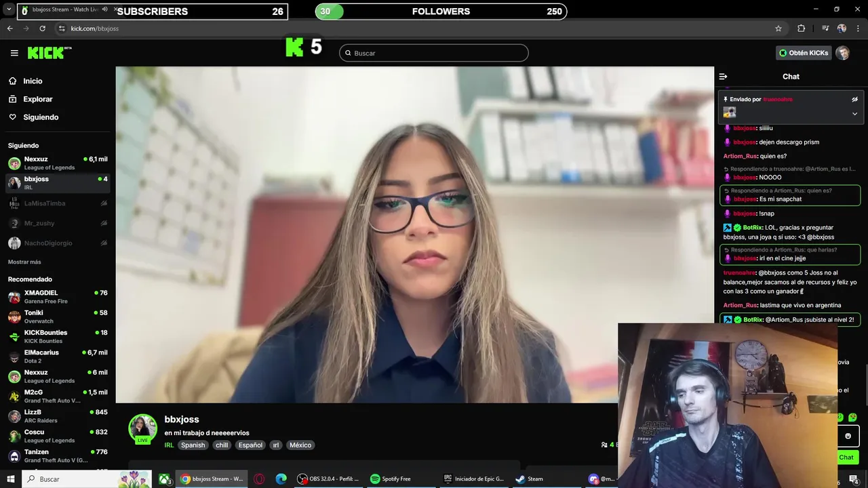Bookmark this page with star icon
Image resolution: width=868 pixels, height=488 pixels.
778,28
